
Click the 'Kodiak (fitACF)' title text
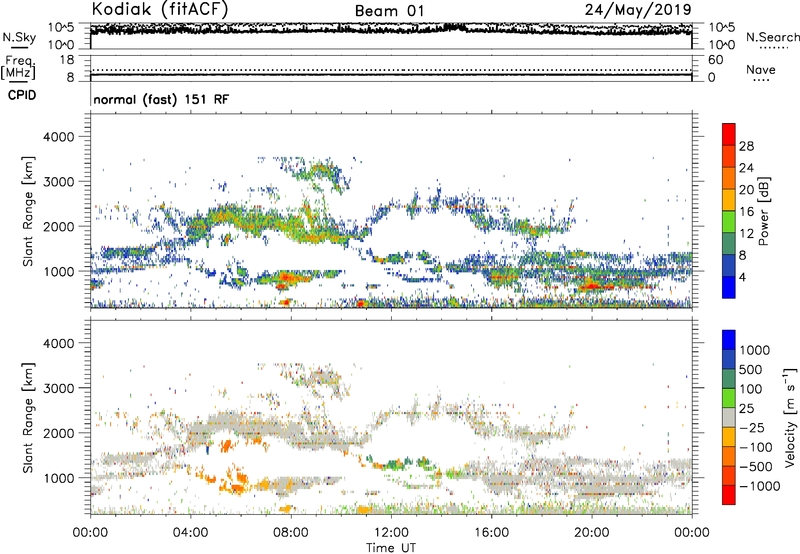[x=160, y=10]
